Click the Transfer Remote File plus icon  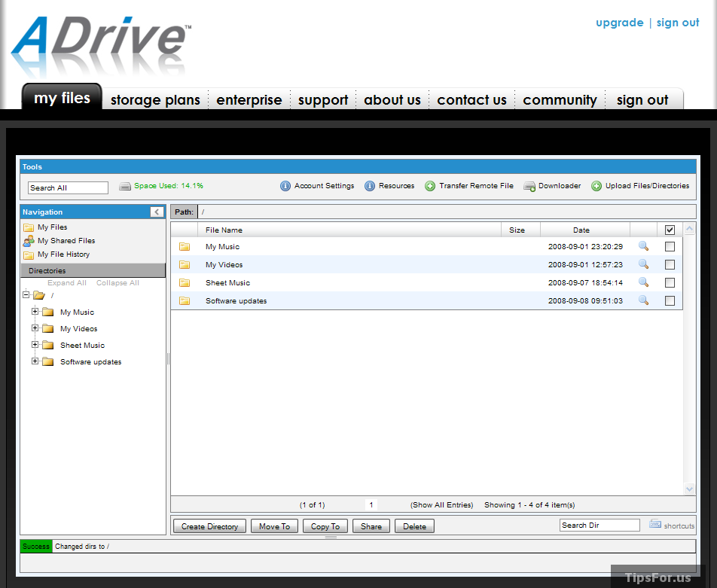click(x=430, y=186)
